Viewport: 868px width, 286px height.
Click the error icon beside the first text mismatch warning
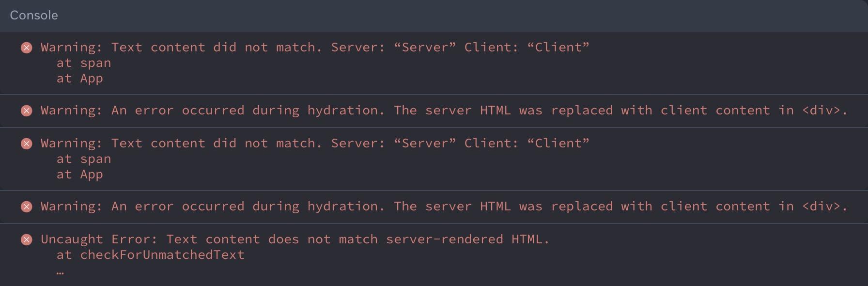tap(27, 48)
